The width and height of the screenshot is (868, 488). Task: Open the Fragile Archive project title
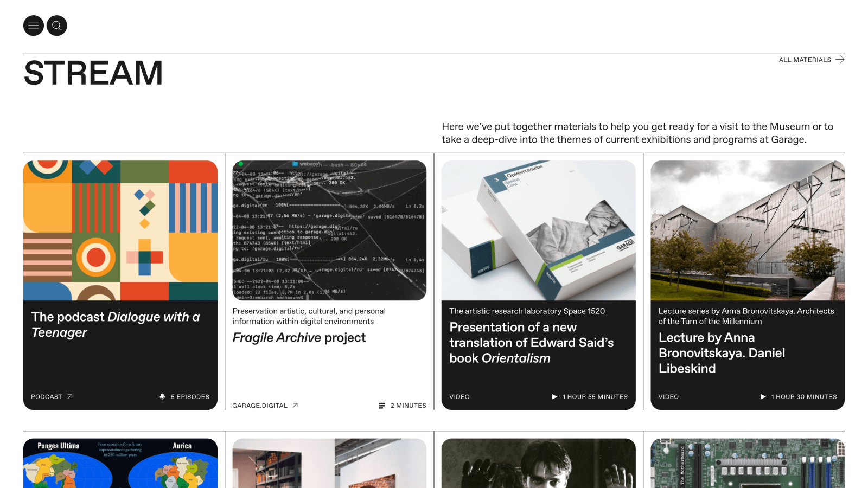(x=299, y=338)
